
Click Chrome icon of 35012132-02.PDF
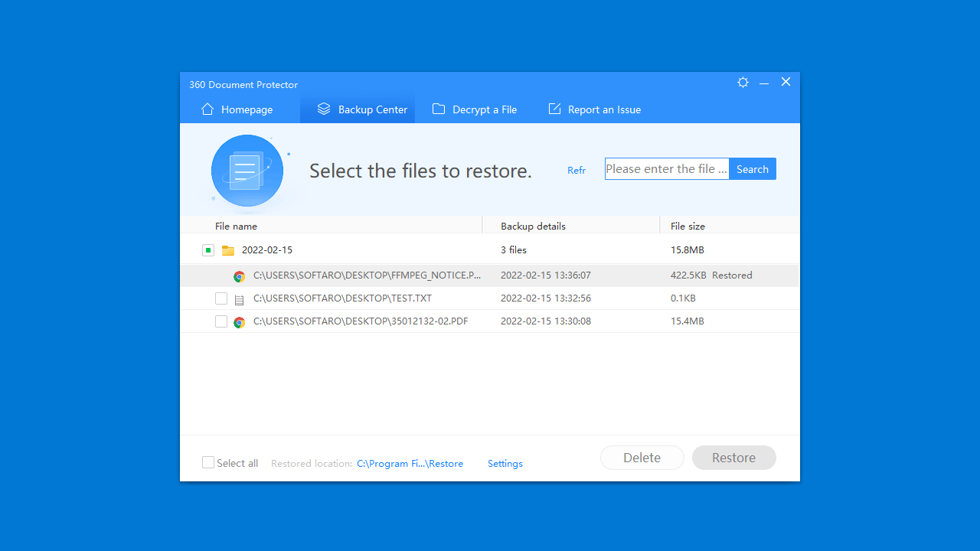click(x=240, y=322)
